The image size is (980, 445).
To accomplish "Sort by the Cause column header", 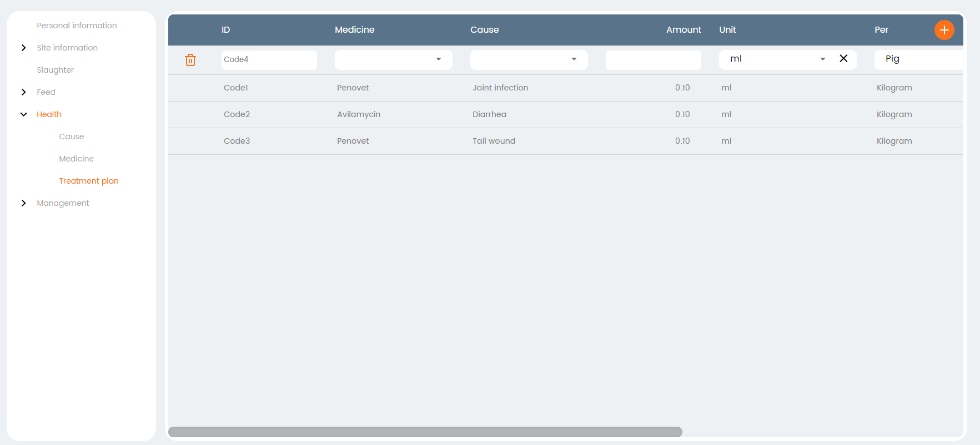I will pos(485,30).
